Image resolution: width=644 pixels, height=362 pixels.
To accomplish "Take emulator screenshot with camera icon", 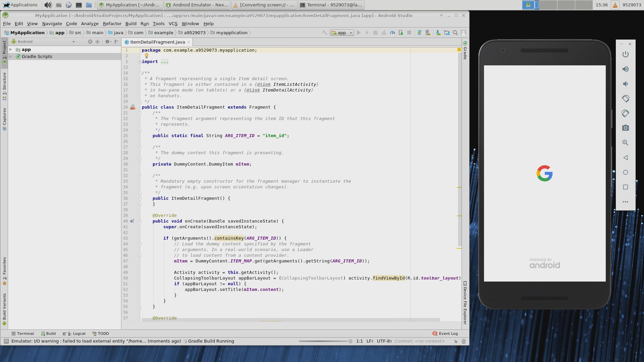I will pos(626,128).
